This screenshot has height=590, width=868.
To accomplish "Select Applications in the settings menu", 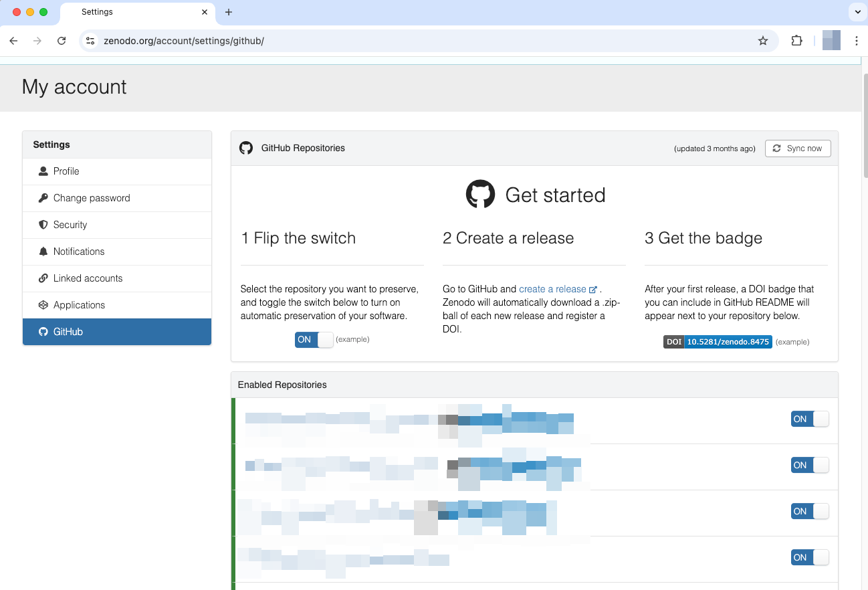I will pos(79,305).
